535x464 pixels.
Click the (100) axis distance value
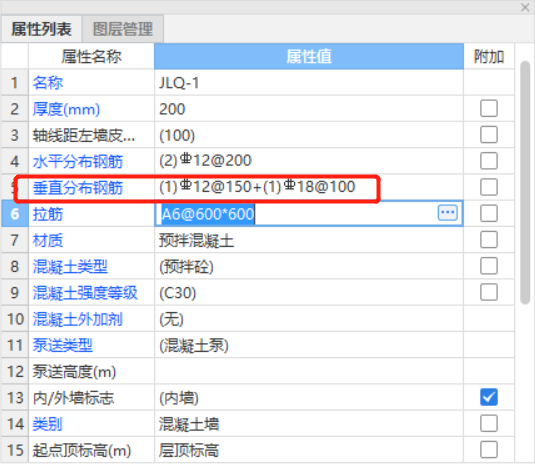point(309,135)
